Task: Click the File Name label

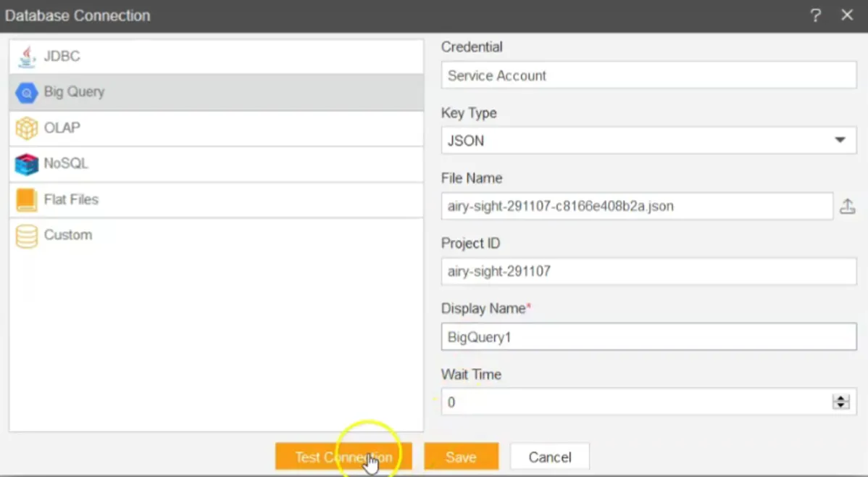Action: 472,178
